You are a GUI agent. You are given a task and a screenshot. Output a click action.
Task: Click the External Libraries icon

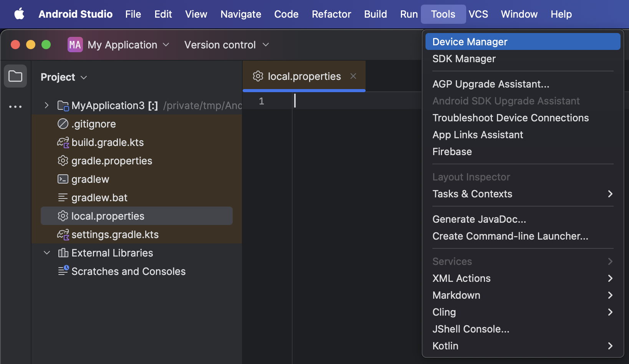(63, 253)
